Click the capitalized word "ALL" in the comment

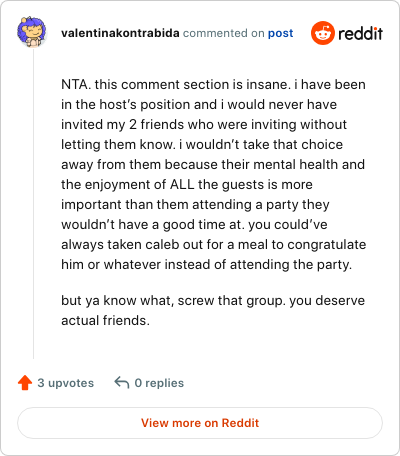tap(182, 184)
